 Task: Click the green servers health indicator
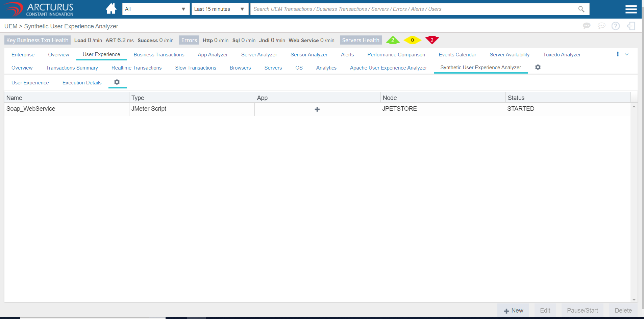pos(393,40)
